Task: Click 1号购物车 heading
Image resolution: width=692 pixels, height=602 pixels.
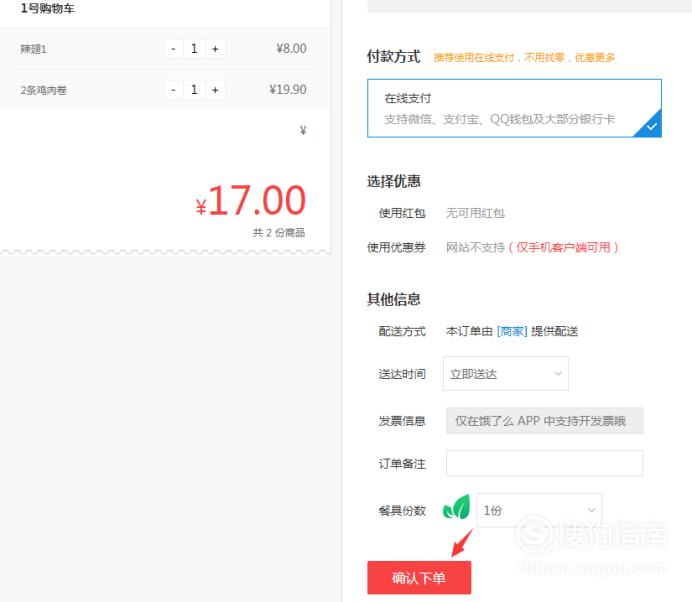Action: pos(48,8)
